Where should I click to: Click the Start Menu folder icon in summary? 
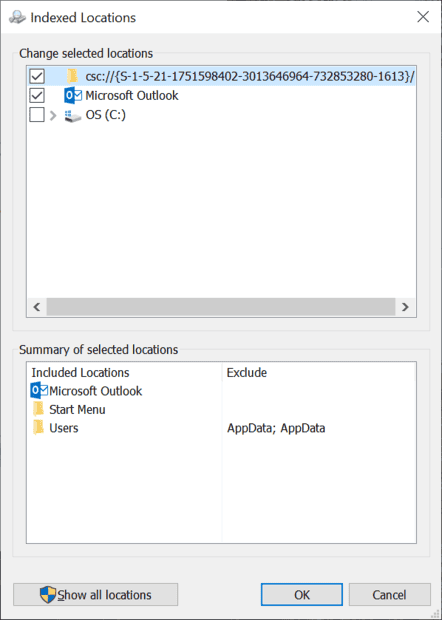point(38,409)
